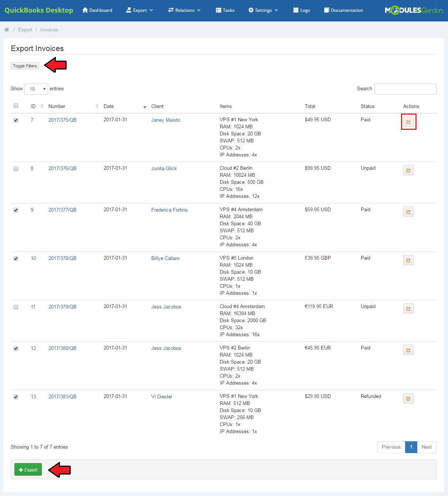
Task: Expand the Export menu in navbar
Action: [139, 10]
